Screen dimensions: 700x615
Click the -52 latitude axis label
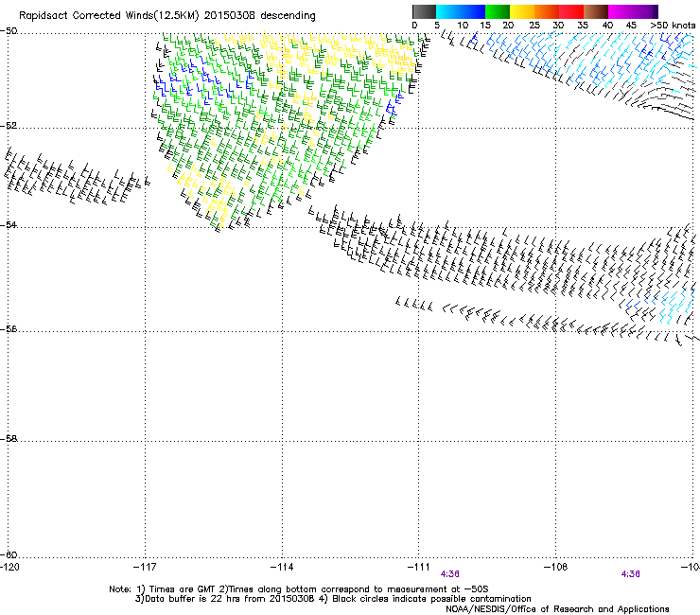9,126
